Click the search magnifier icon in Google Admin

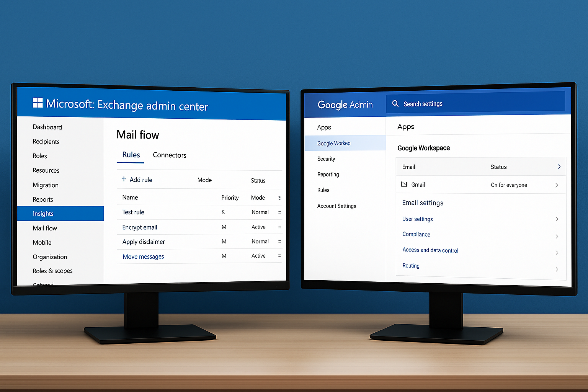[395, 104]
